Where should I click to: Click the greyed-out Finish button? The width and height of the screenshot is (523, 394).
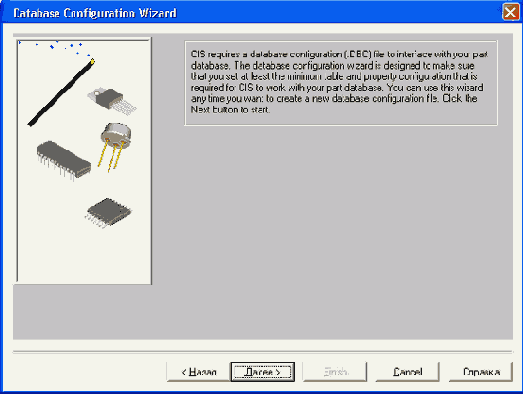tap(335, 372)
